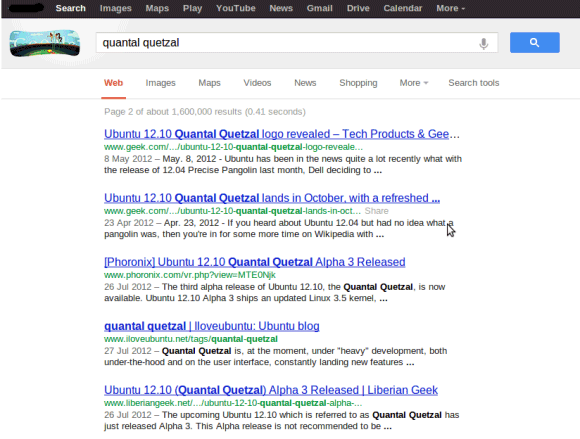Click geek.com logo-reveale green URL
Image resolution: width=580 pixels, height=439 pixels.
pyautogui.click(x=233, y=147)
